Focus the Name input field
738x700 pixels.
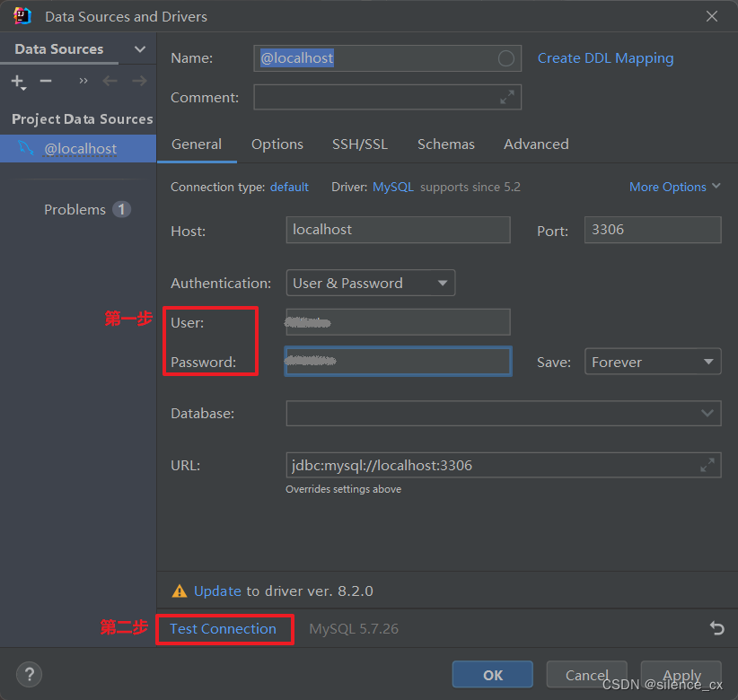[x=387, y=58]
